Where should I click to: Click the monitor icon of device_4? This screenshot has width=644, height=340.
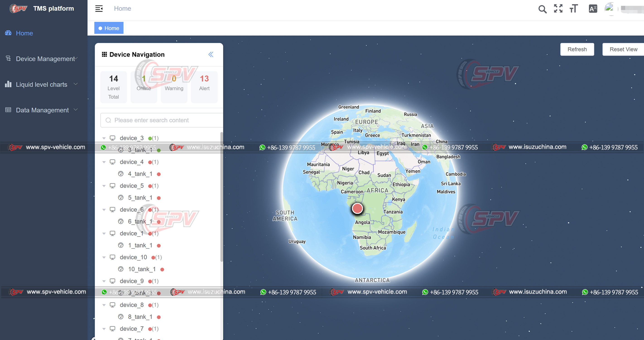coord(113,162)
